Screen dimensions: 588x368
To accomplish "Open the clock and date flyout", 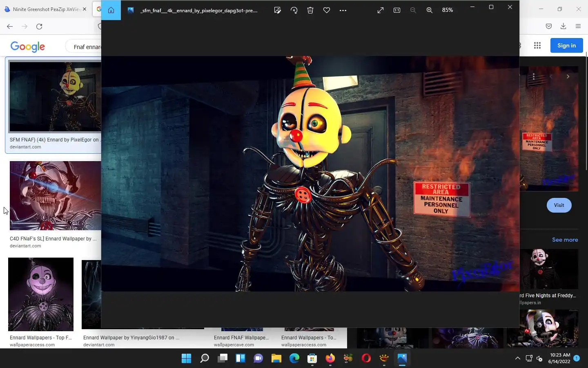I will [559, 358].
